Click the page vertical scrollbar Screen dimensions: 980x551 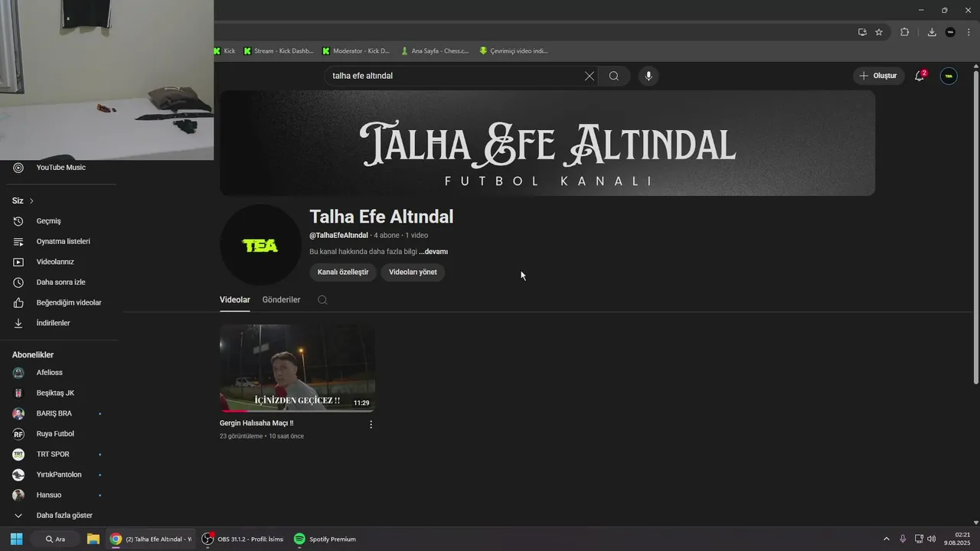[x=975, y=227]
